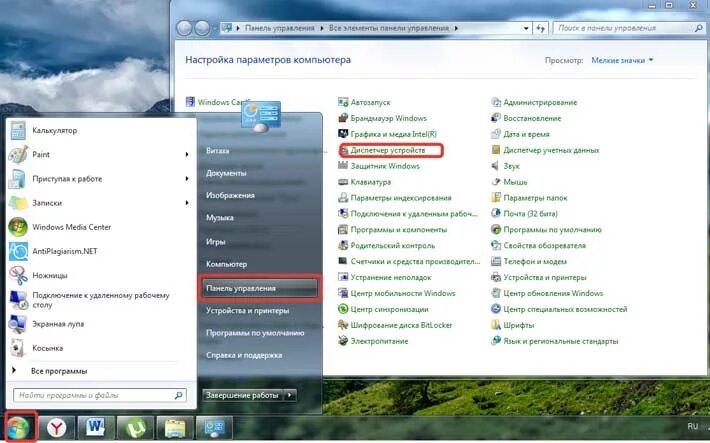Screen dimensions: 710x443
Task: Open uTorrent from taskbar
Action: [135, 428]
